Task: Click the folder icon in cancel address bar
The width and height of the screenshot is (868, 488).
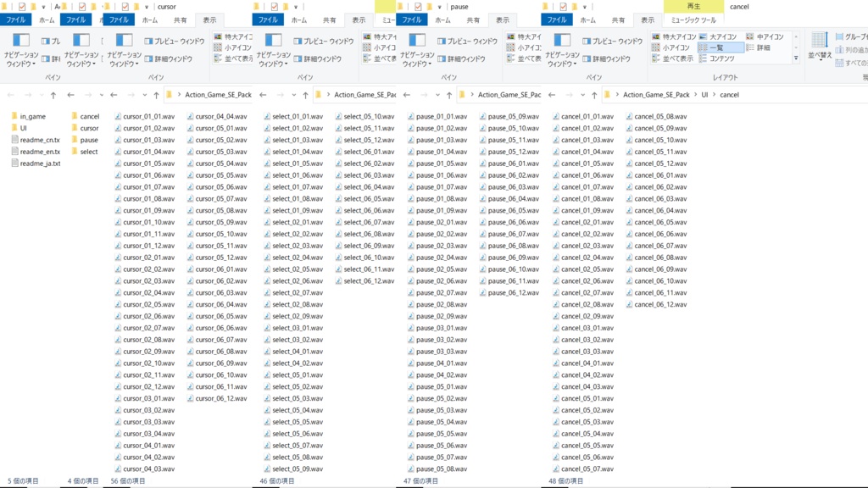Action: 607,95
